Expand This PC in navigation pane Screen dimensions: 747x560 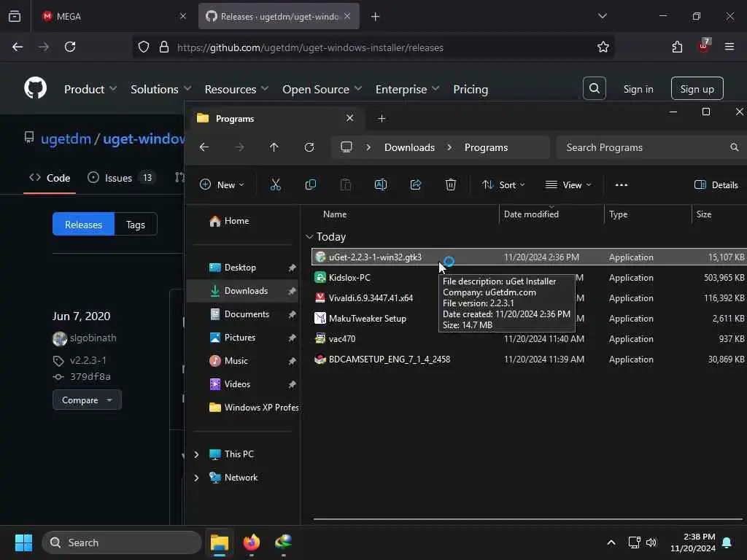click(196, 454)
